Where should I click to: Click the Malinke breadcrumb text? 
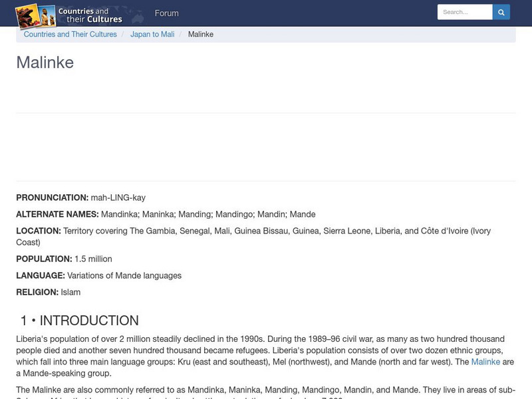(x=201, y=35)
